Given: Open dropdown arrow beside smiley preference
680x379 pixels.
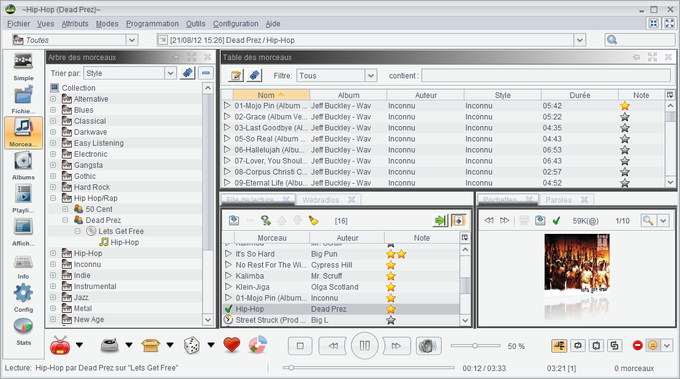Looking at the screenshot, I should 667,345.
